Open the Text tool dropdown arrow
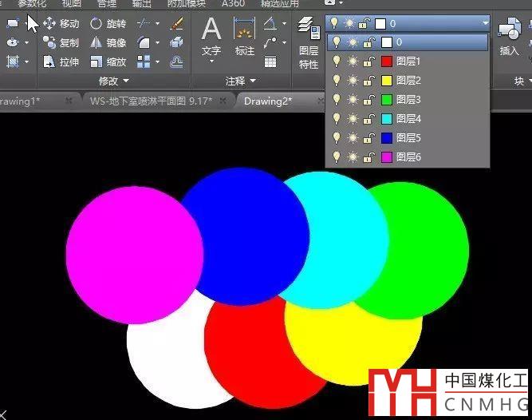This screenshot has height=420, width=532. click(211, 61)
